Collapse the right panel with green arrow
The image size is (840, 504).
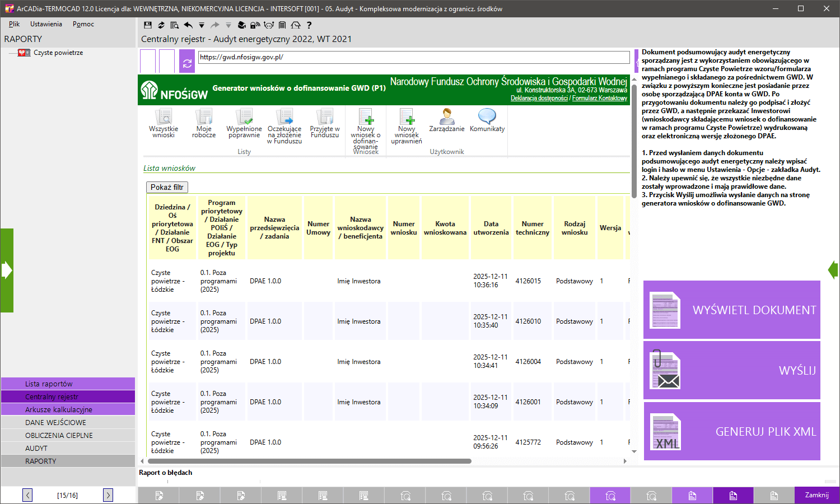pyautogui.click(x=833, y=270)
